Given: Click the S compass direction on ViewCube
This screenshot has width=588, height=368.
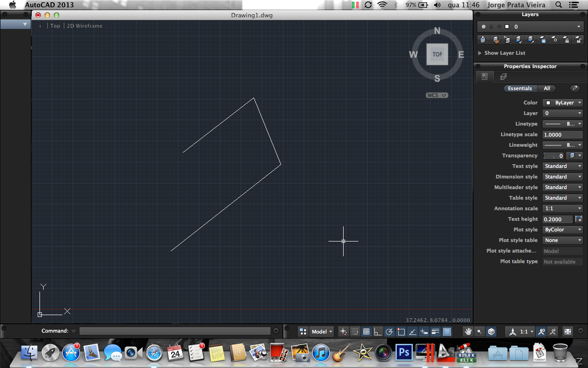Looking at the screenshot, I should (437, 79).
